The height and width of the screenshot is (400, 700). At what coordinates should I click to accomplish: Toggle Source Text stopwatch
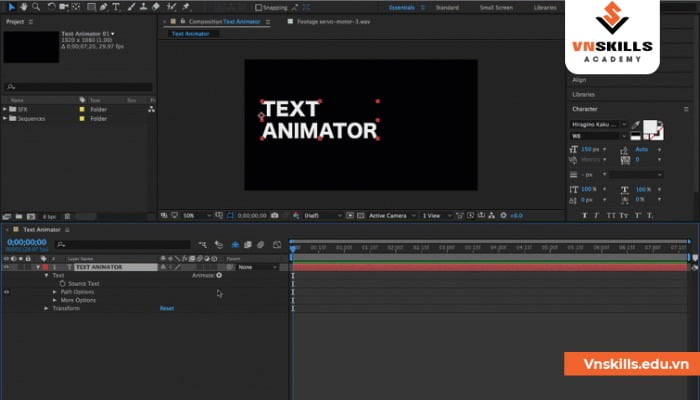(62, 284)
